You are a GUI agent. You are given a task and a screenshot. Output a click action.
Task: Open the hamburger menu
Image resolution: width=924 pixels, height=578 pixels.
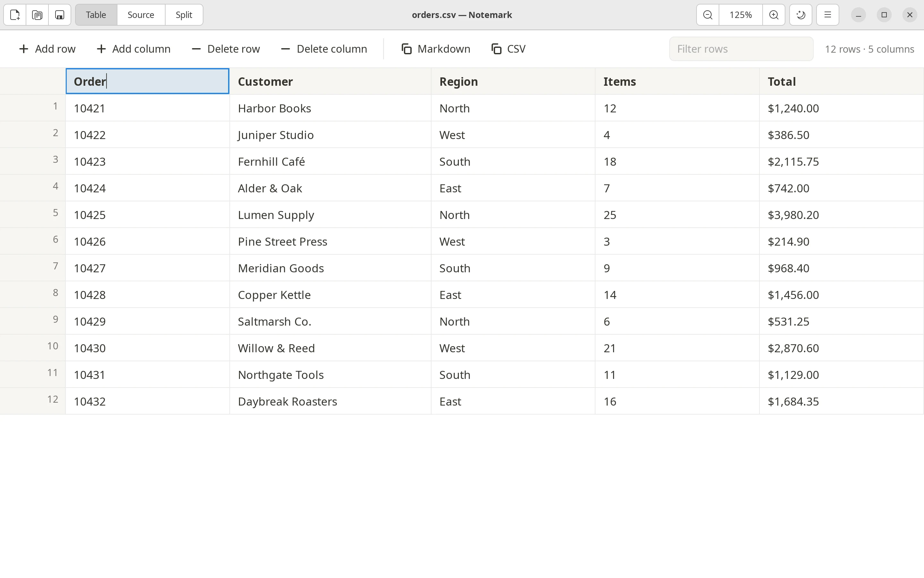pyautogui.click(x=827, y=15)
